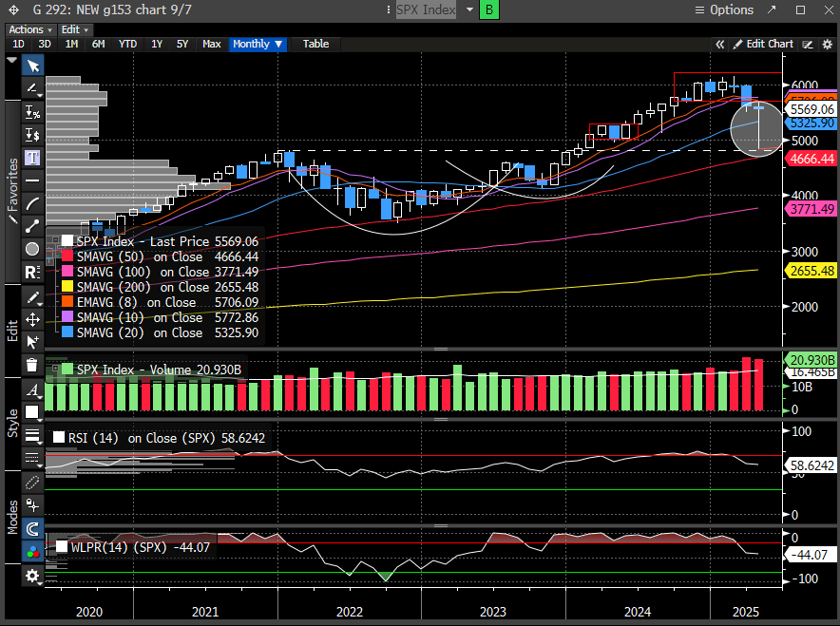
Task: Select the circle ellipse drawing tool
Action: (x=32, y=250)
